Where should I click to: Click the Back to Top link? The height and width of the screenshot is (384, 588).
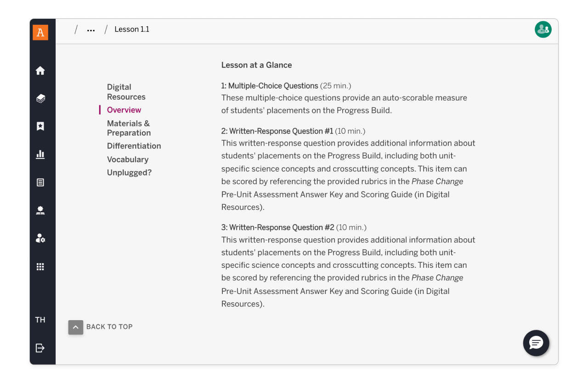click(x=109, y=327)
